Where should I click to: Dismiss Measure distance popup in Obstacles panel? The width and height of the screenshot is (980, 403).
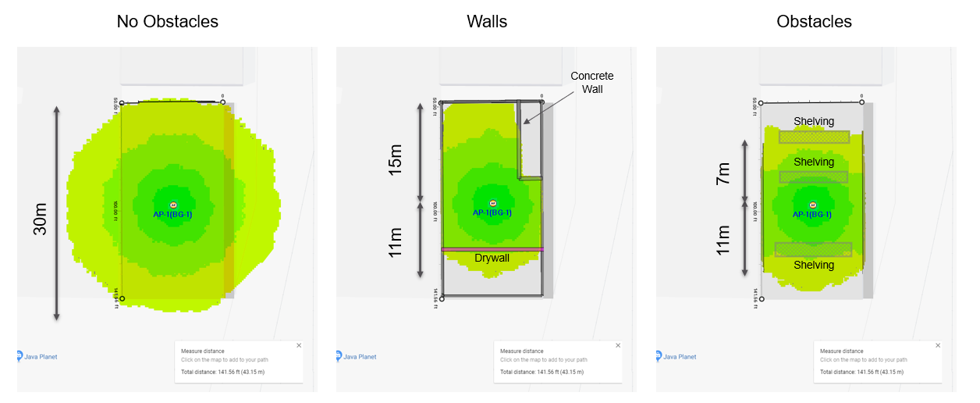(938, 345)
